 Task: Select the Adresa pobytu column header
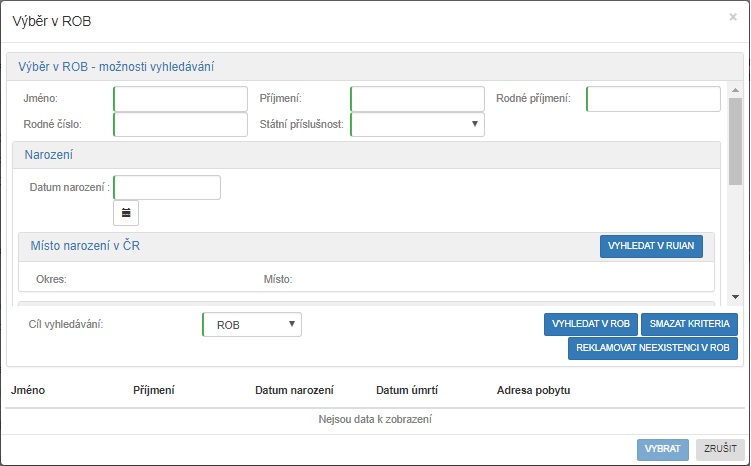533,390
